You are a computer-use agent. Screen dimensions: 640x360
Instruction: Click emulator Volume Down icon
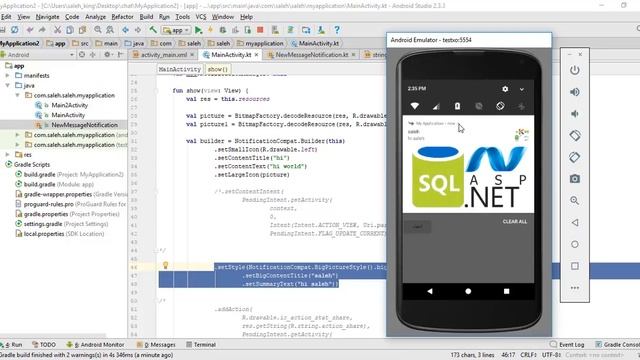click(575, 113)
